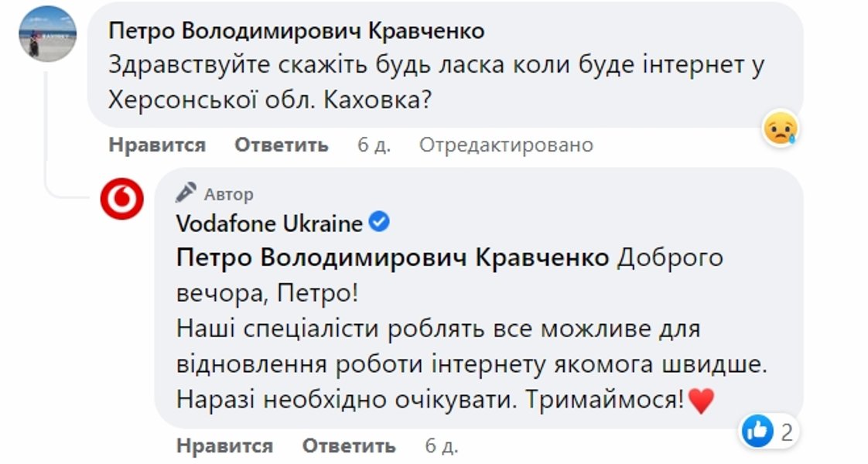Click the comment text about Каховка internet
Screen dimensions: 868x464
coord(436,83)
